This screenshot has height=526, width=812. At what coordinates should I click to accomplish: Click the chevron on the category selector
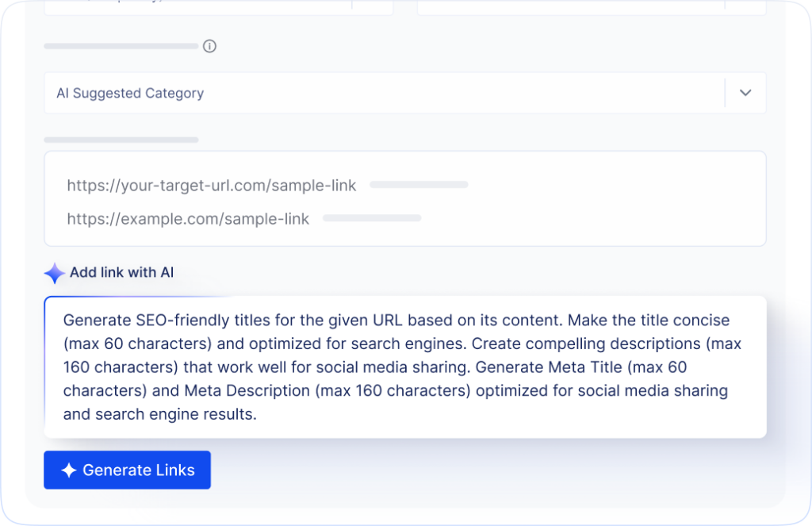pyautogui.click(x=745, y=93)
